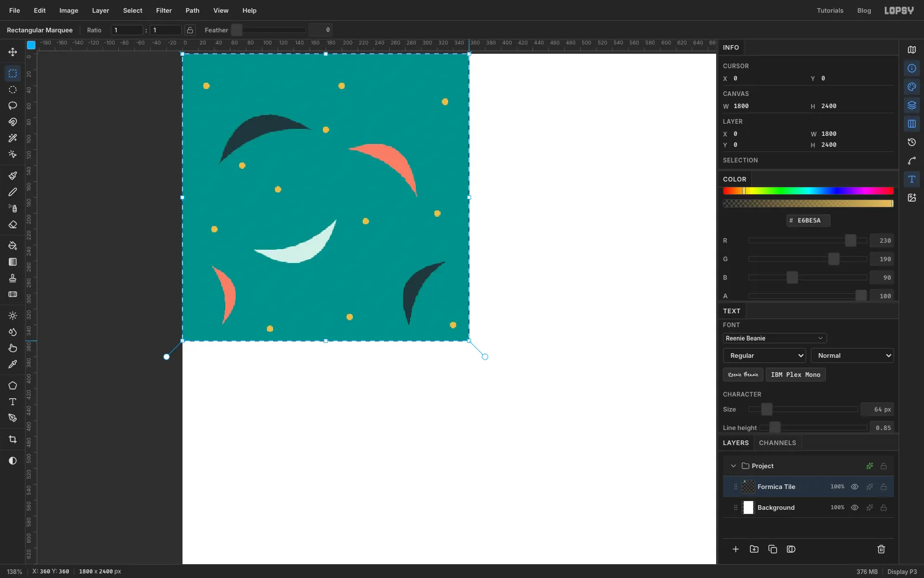This screenshot has height=578, width=924.
Task: Select the Clone Stamp tool
Action: tap(13, 278)
